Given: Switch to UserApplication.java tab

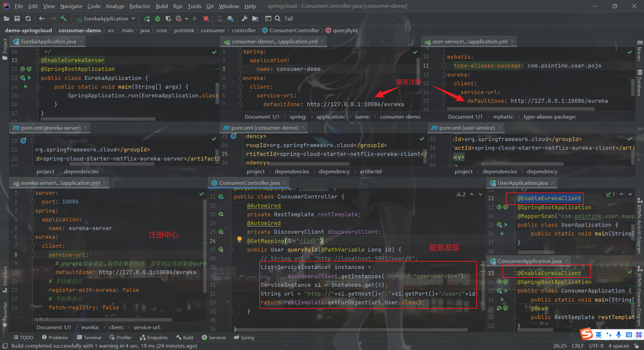Looking at the screenshot, I should (522, 183).
